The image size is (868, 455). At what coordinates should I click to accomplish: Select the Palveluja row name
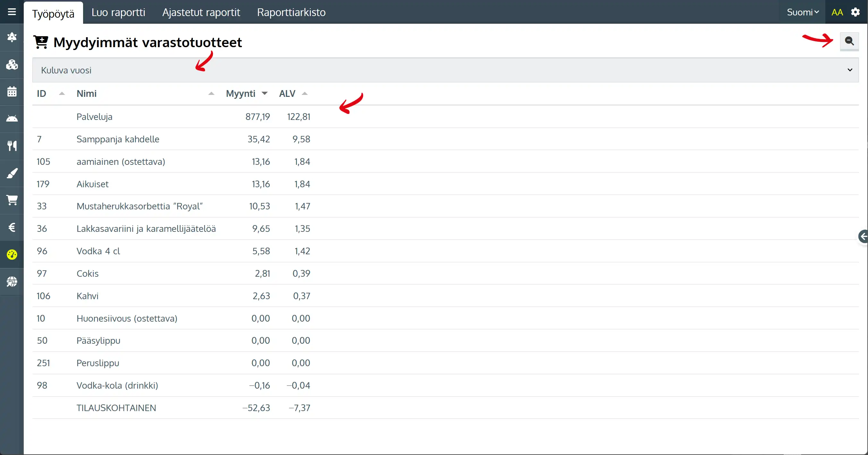click(x=94, y=117)
